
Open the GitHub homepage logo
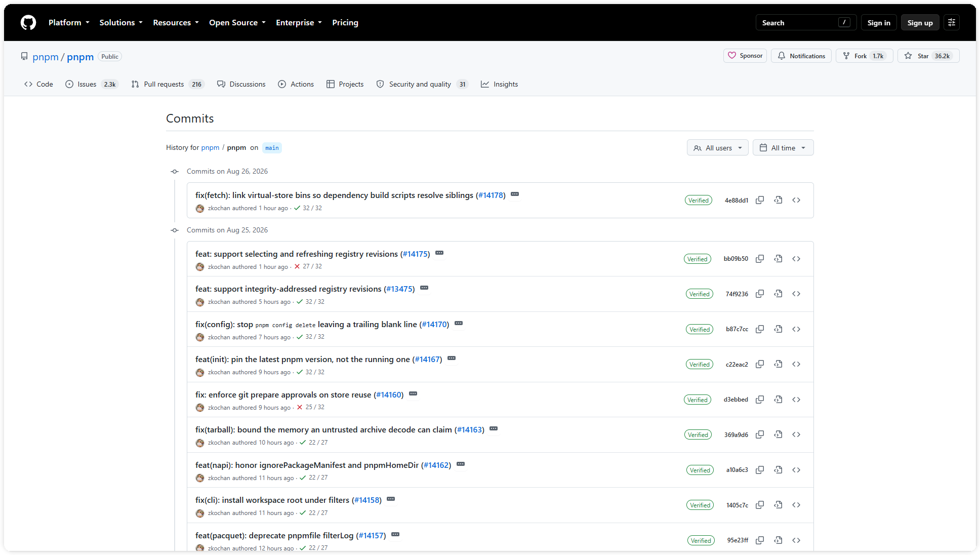tap(28, 22)
